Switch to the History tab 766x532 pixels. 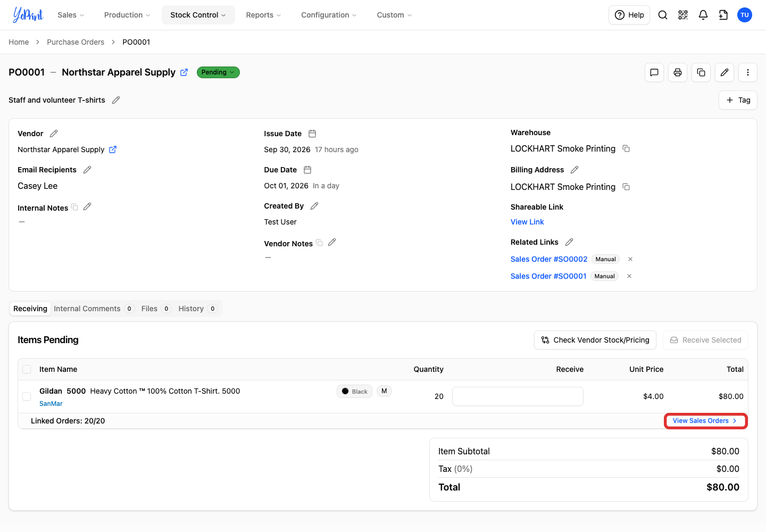tap(197, 309)
